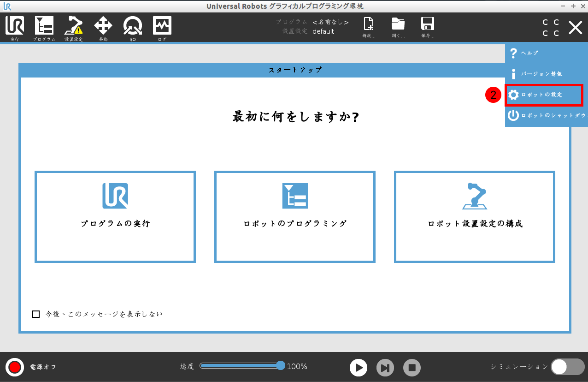Open the 設置設定 (Installation) tab icon
This screenshot has width=588, height=382.
[74, 27]
